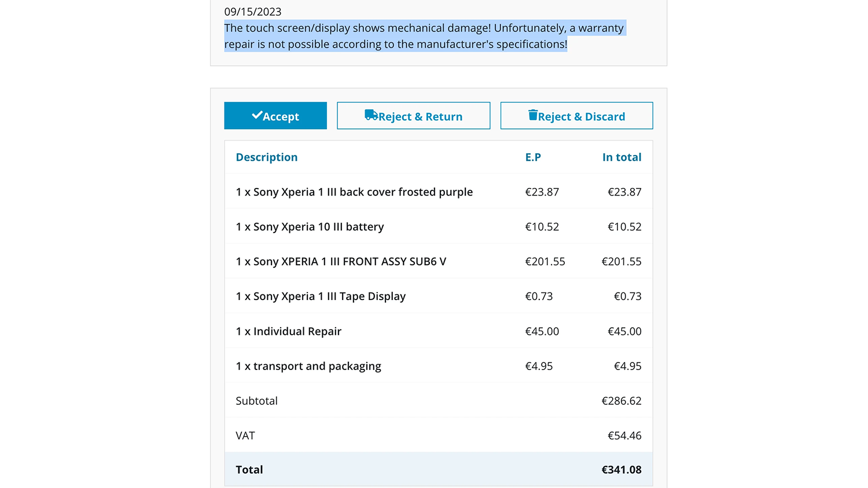Screen dimensions: 868x488
Task: Click the Sony Xperia 10 III battery item
Action: tap(310, 227)
